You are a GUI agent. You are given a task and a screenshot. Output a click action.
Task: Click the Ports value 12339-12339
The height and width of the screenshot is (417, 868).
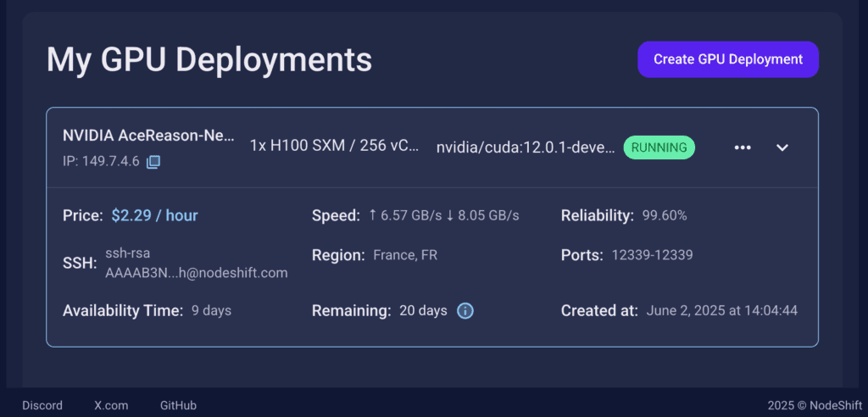click(652, 255)
